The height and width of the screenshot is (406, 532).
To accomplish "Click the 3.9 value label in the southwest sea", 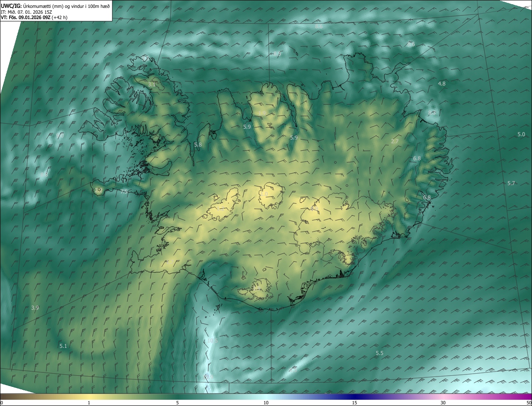I will (x=35, y=308).
